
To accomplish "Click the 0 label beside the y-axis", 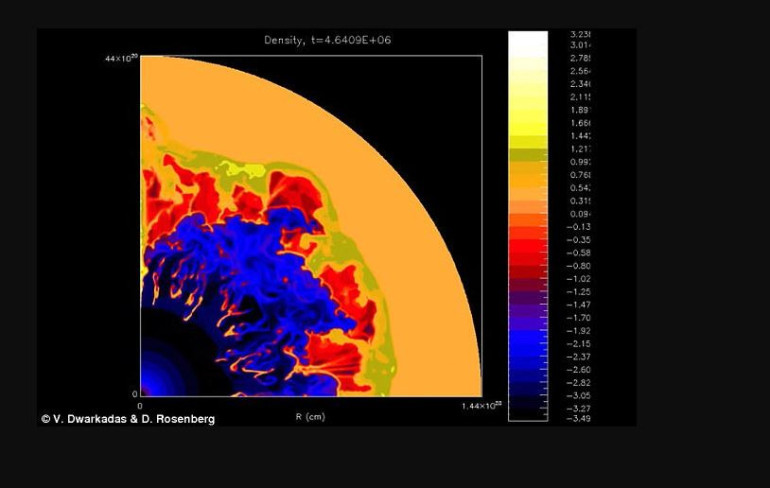I will click(x=135, y=394).
